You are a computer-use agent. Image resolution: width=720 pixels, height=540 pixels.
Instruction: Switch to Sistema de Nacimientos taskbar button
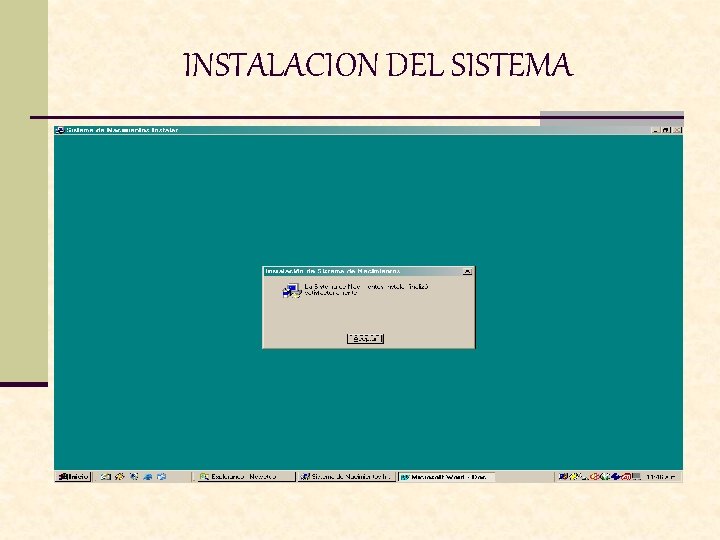[x=346, y=477]
